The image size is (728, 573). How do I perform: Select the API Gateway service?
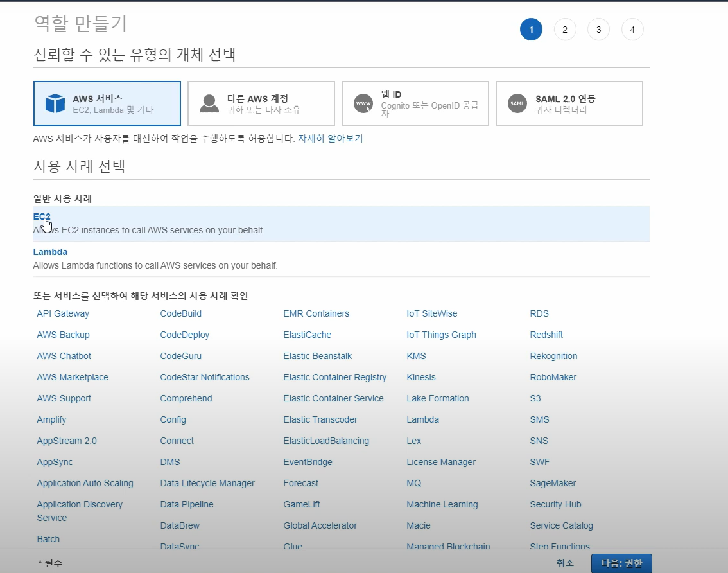[63, 313]
